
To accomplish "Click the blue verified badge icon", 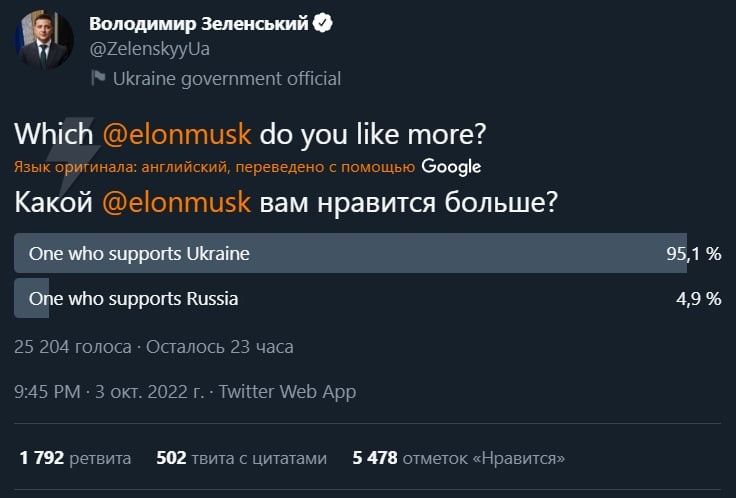I will (x=323, y=24).
